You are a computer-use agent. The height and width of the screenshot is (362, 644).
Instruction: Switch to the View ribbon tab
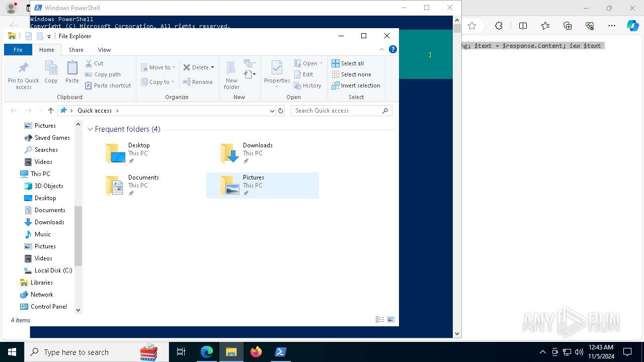(104, 50)
